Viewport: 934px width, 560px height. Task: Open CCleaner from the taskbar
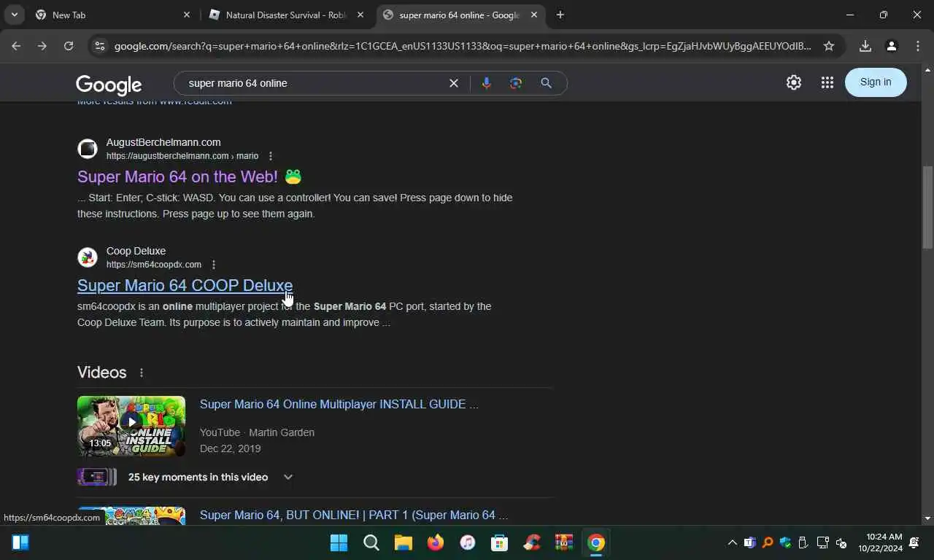point(532,542)
